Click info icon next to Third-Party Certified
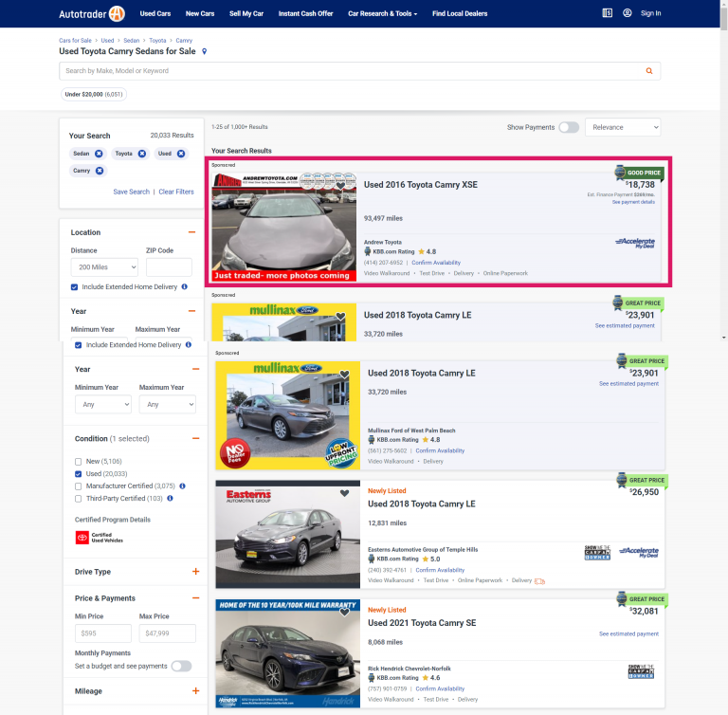 tap(170, 499)
